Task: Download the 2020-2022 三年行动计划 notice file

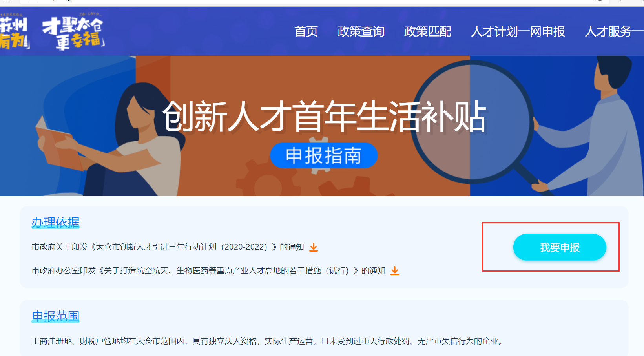Action: click(x=314, y=247)
